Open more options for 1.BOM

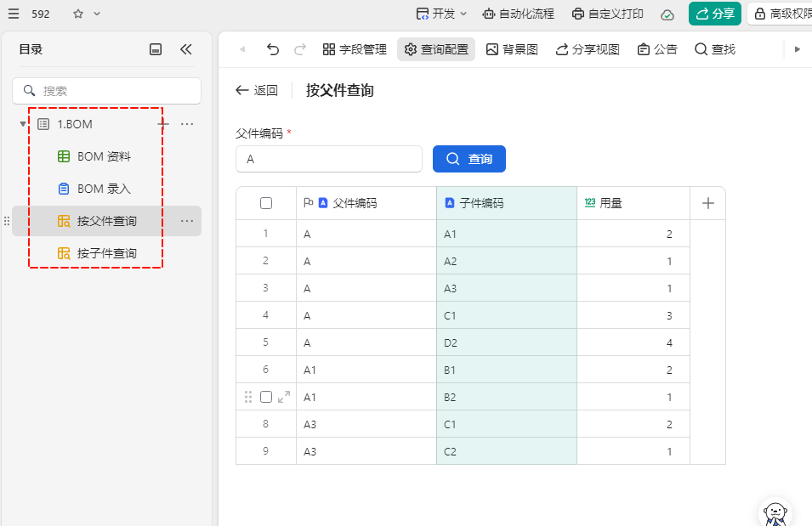[x=187, y=124]
